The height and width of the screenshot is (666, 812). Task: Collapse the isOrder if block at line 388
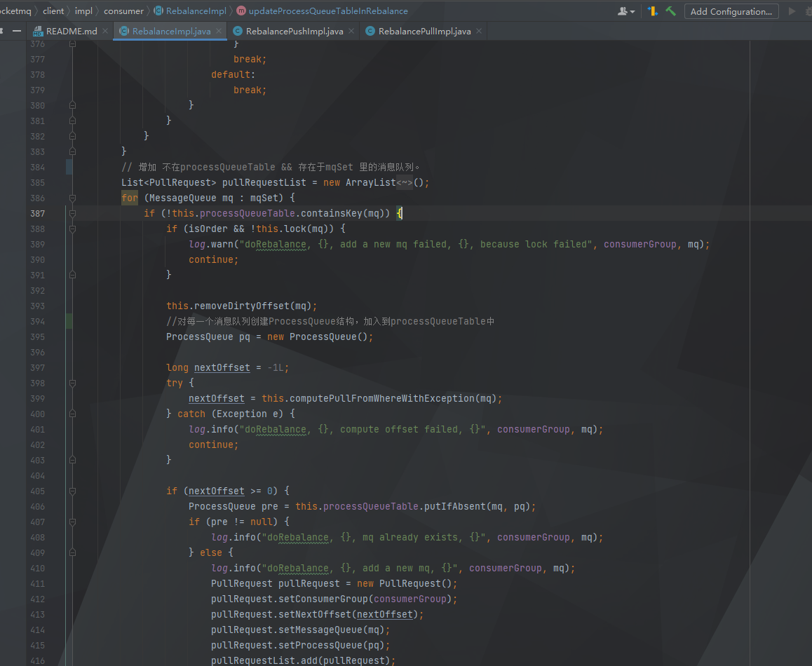pos(72,229)
